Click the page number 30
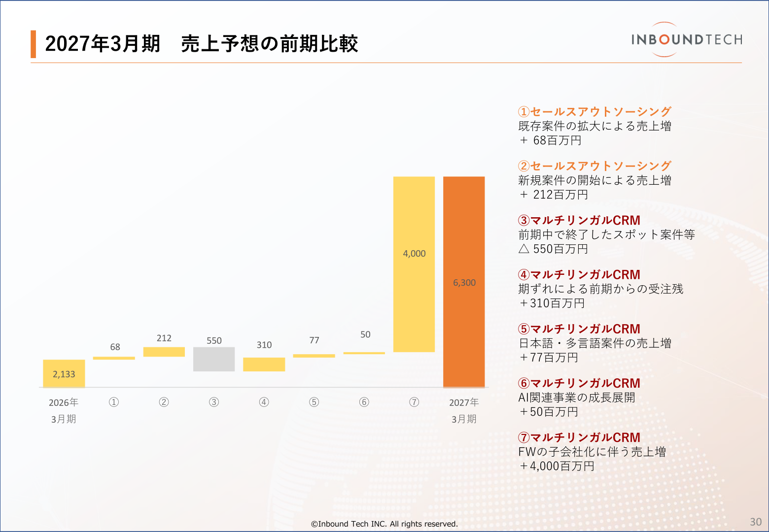This screenshot has height=532, width=769. tap(756, 522)
